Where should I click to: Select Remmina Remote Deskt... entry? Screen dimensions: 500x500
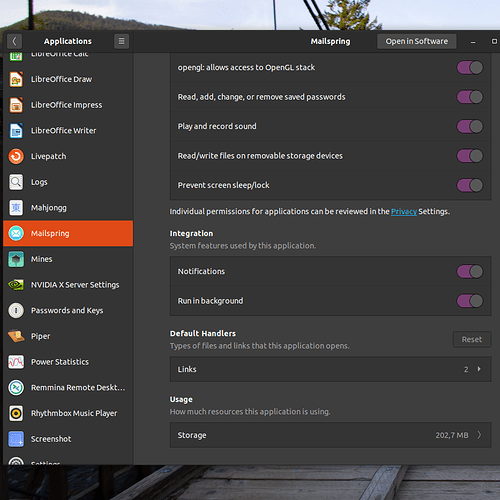[68, 387]
